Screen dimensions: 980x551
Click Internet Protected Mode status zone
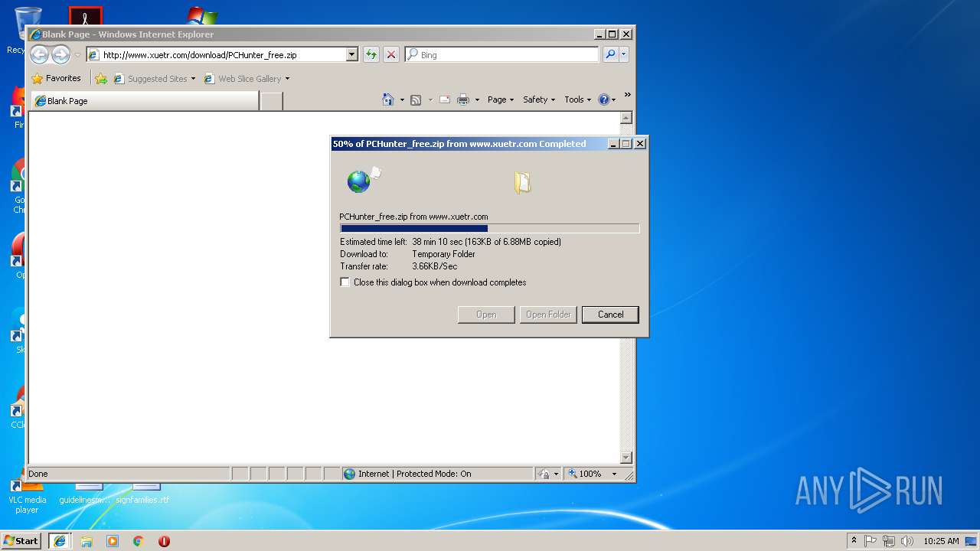pyautogui.click(x=436, y=474)
